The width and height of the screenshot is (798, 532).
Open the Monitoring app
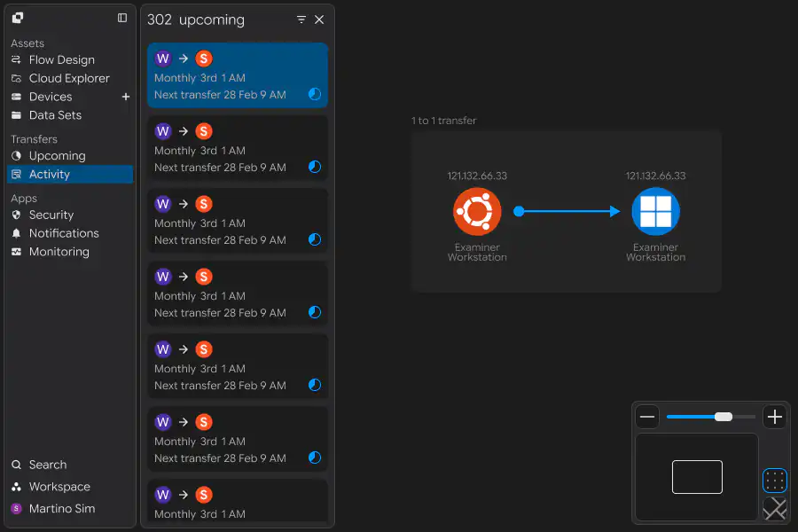coord(70,252)
